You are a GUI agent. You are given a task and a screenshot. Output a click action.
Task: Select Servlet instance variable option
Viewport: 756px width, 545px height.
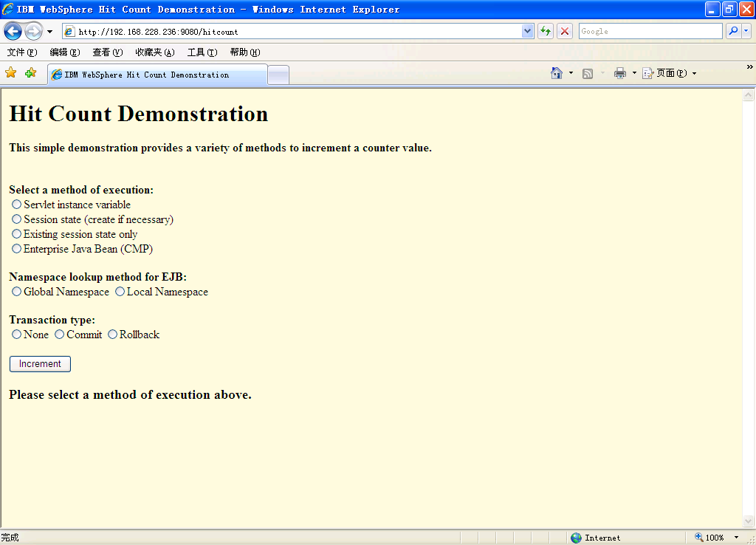[17, 205]
